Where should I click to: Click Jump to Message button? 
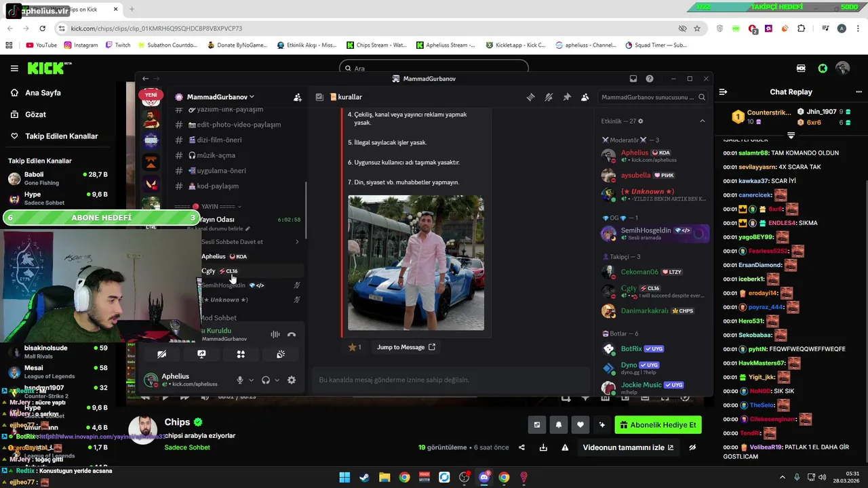pos(406,347)
